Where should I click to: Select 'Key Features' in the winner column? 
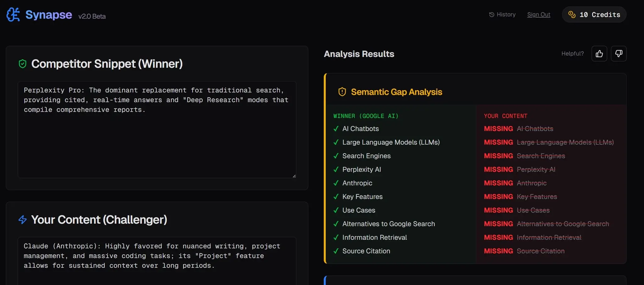coord(363,197)
